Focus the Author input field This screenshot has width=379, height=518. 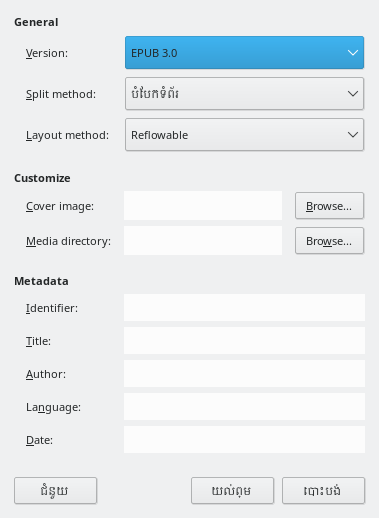coord(244,374)
